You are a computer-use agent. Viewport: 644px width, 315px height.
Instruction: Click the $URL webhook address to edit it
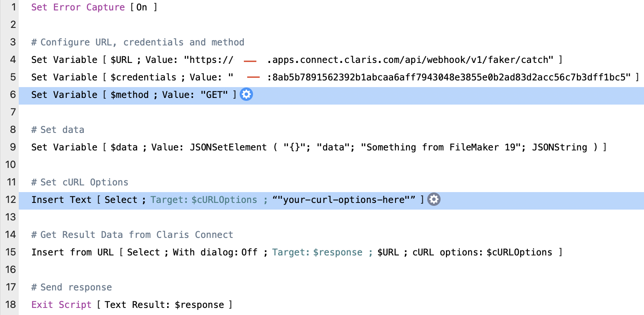(375, 60)
